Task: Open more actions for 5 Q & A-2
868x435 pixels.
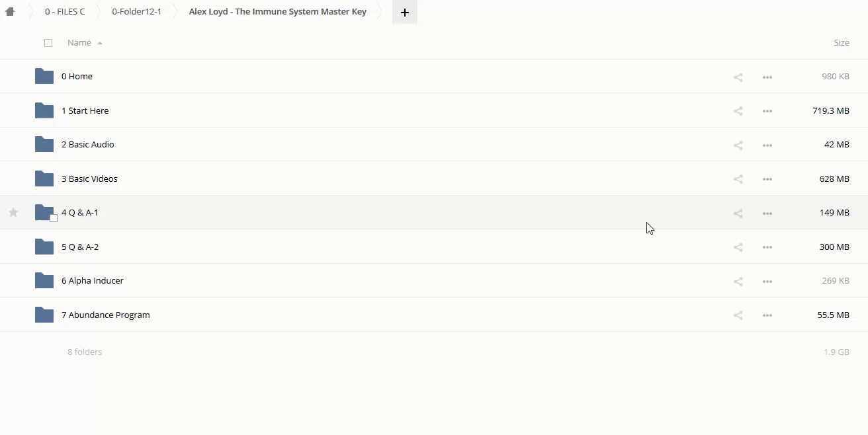Action: (767, 247)
